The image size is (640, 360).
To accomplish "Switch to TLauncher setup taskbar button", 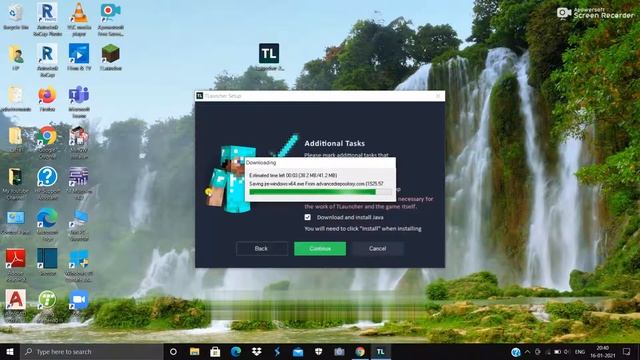I will 380,351.
